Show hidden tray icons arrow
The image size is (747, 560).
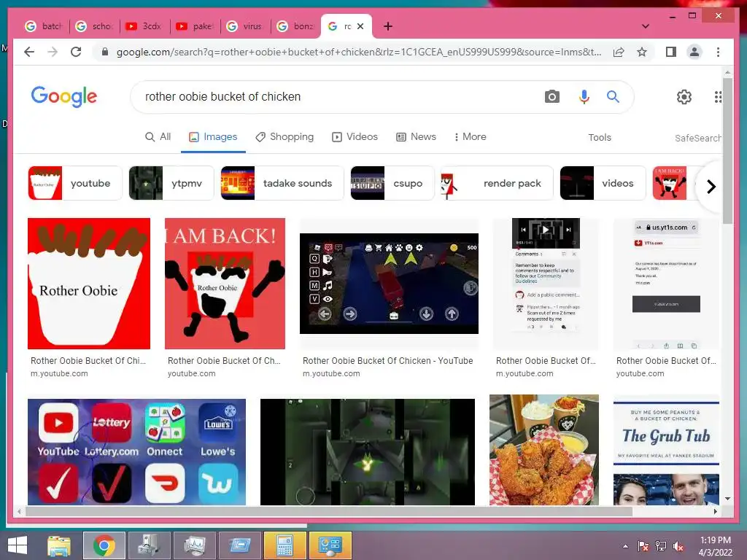point(625,546)
